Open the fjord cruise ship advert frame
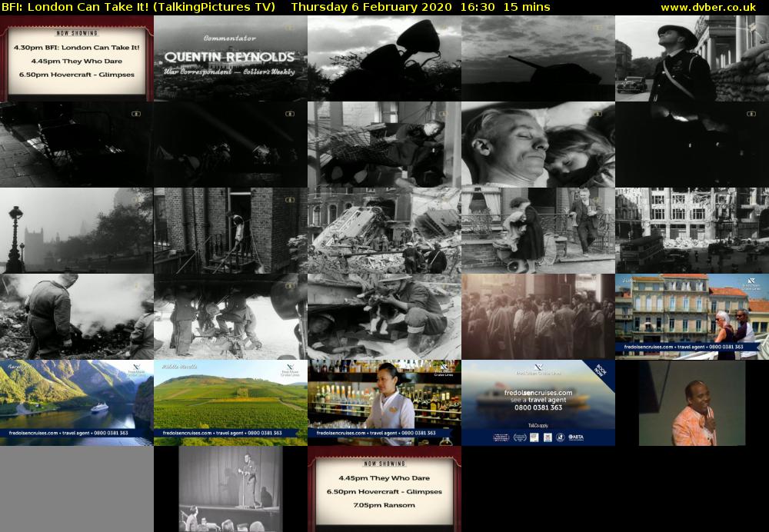This screenshot has height=532, width=769. coord(76,403)
